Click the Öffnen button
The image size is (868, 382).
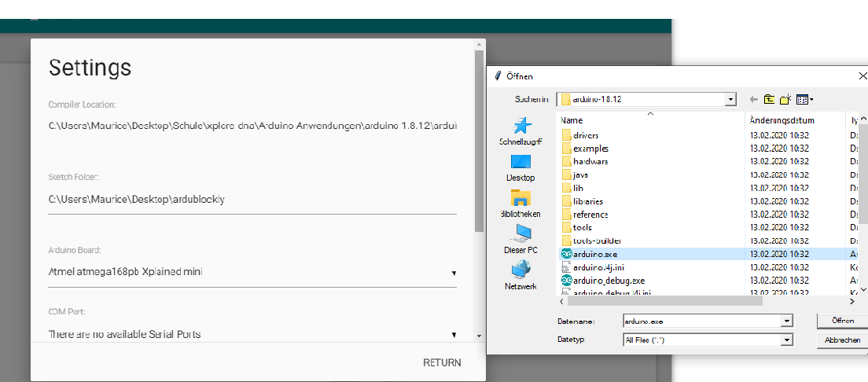tap(842, 321)
